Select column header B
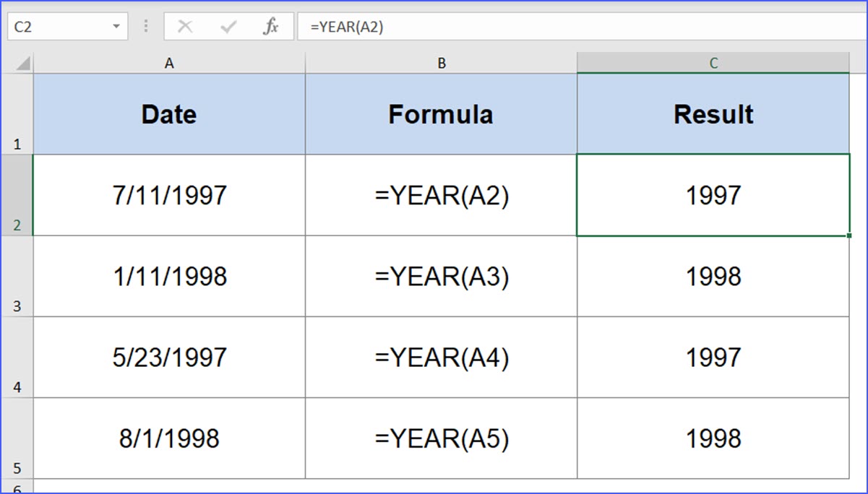 pos(441,63)
